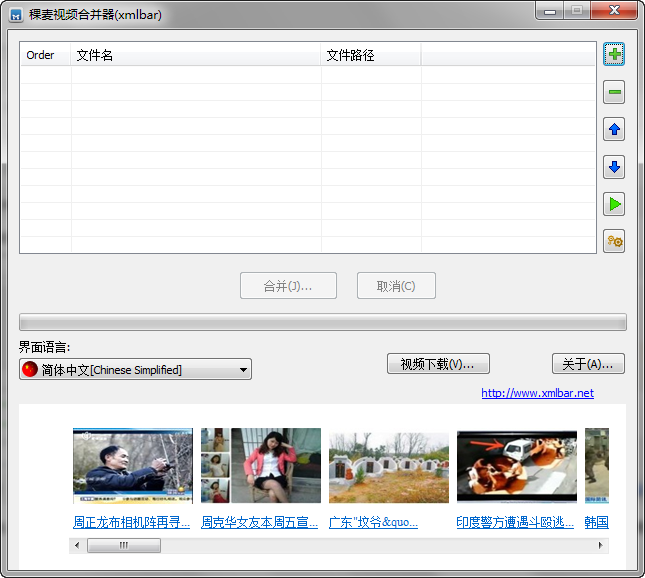Click the green minus remove file icon

coord(614,93)
